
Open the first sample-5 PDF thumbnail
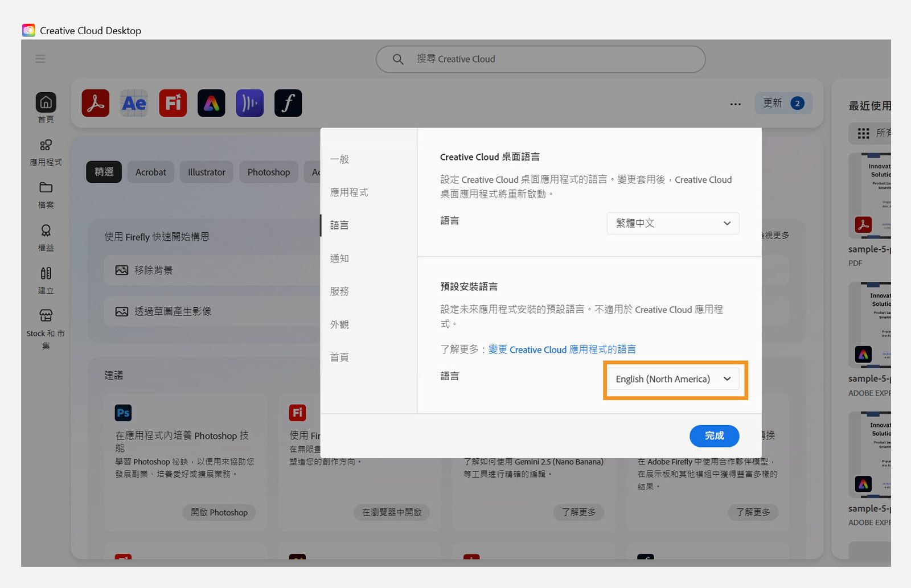[869, 196]
